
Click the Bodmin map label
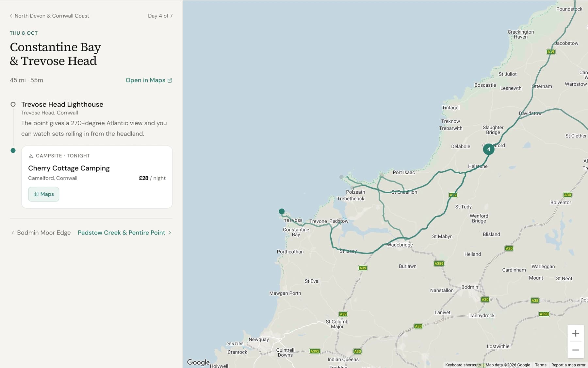pyautogui.click(x=470, y=287)
